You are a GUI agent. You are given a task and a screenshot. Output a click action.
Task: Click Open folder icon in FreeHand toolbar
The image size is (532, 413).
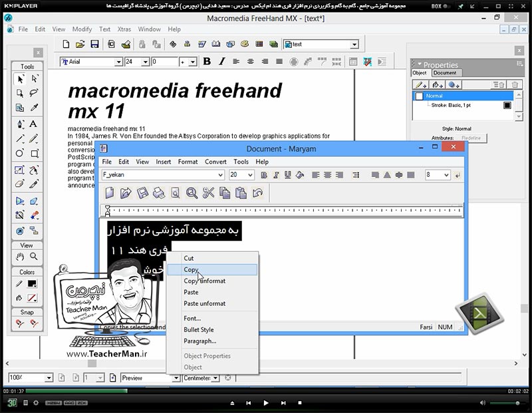coord(80,44)
